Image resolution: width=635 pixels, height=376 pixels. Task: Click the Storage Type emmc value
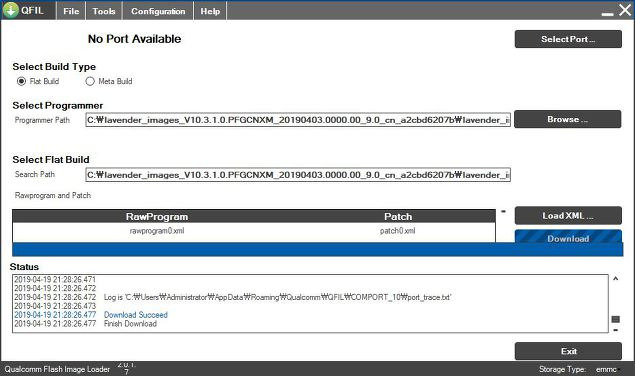click(x=606, y=369)
